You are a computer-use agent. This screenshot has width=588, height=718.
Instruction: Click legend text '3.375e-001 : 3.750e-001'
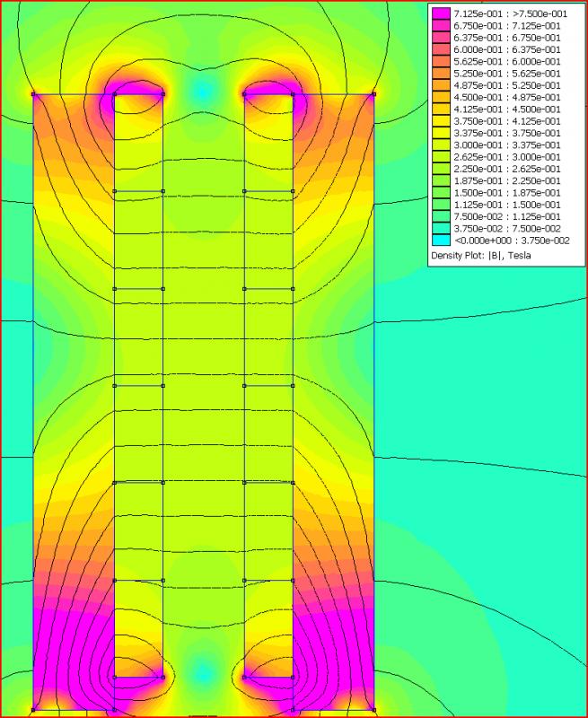pyautogui.click(x=507, y=133)
